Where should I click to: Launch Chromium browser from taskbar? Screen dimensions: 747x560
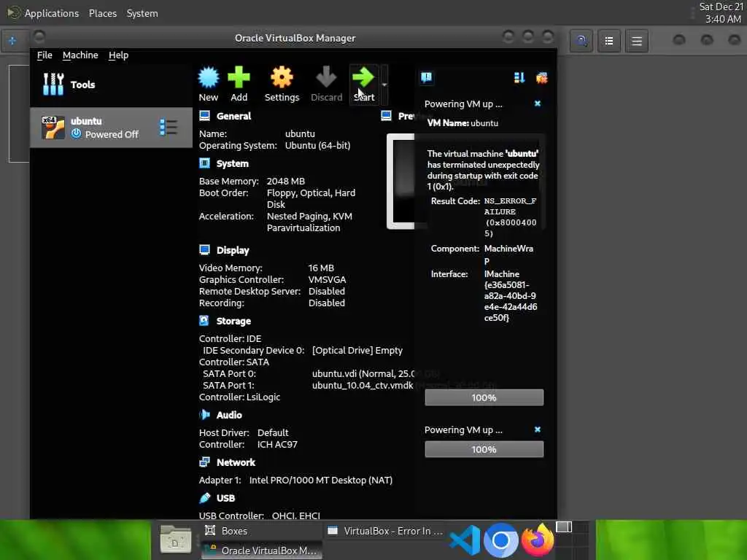coord(500,540)
